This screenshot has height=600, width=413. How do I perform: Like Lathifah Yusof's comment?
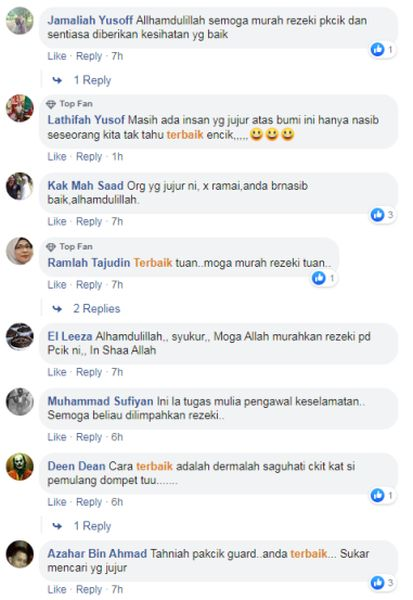[57, 157]
